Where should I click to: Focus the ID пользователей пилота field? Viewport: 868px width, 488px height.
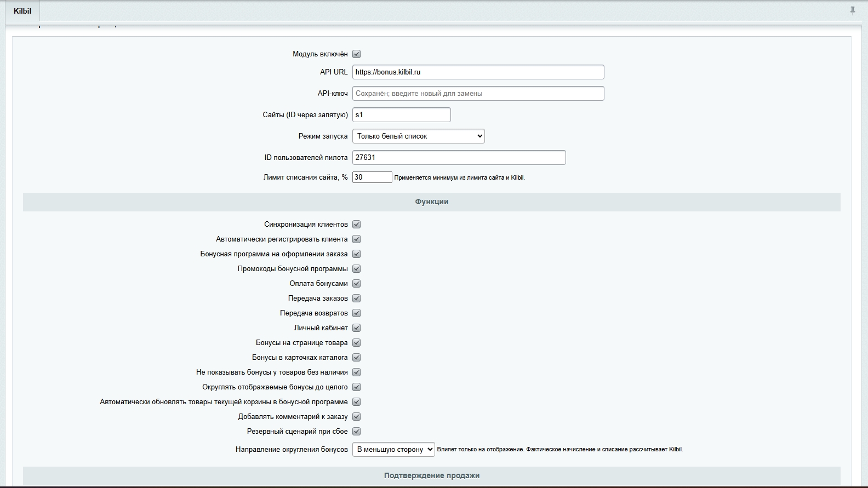[x=459, y=157]
